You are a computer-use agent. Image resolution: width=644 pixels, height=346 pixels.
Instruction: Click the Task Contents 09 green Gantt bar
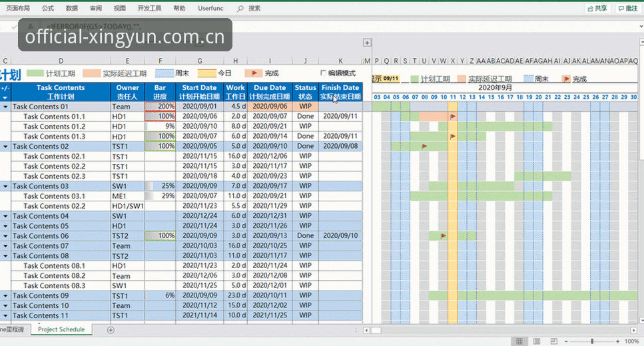pos(533,296)
